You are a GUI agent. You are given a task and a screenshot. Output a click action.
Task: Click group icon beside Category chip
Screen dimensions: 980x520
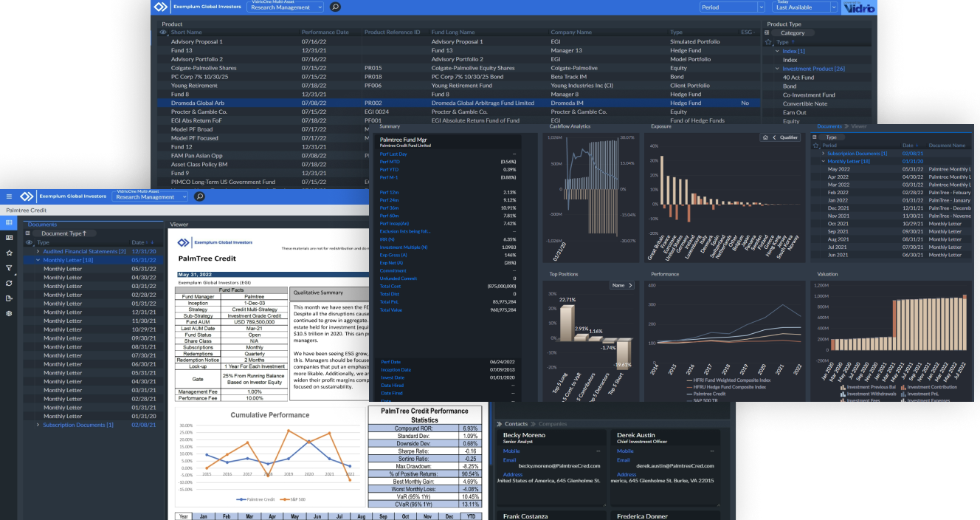pyautogui.click(x=767, y=32)
